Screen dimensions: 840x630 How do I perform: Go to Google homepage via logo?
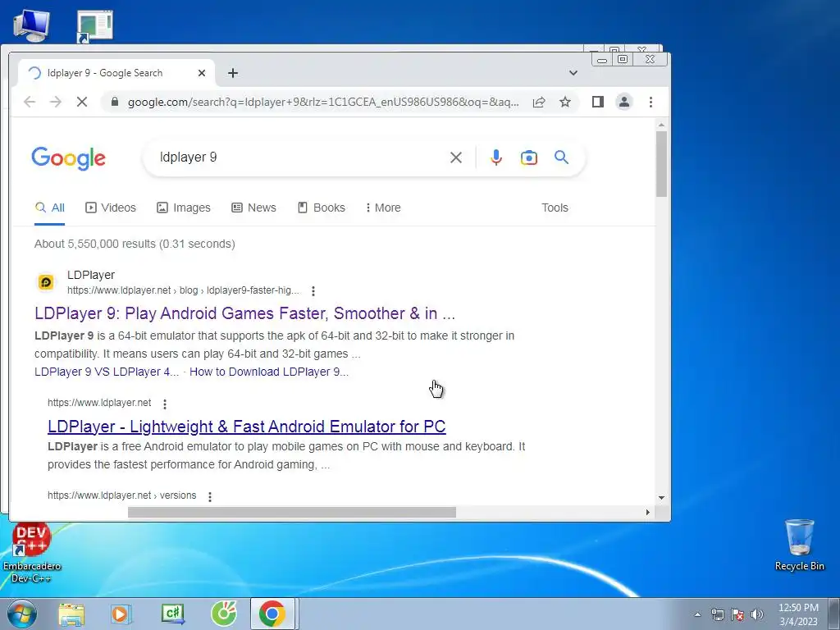69,158
